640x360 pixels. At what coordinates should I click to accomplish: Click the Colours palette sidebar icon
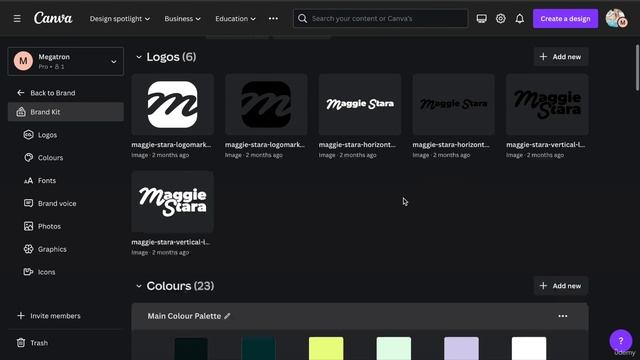28,158
